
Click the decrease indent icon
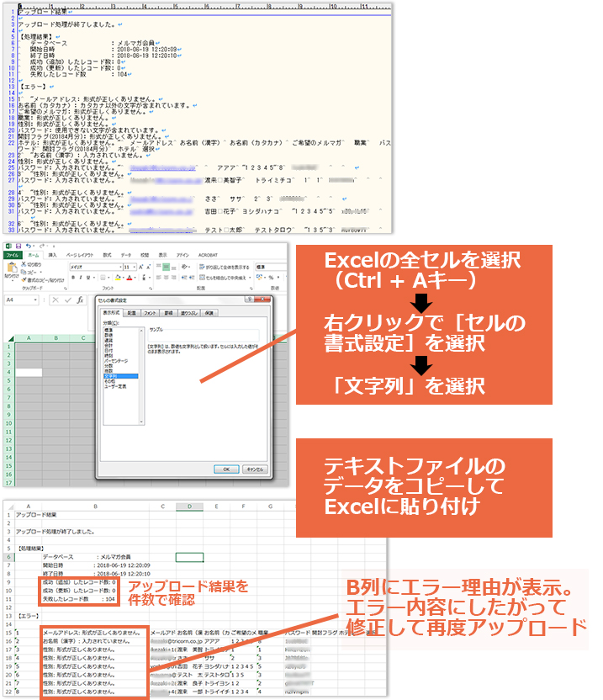184,278
